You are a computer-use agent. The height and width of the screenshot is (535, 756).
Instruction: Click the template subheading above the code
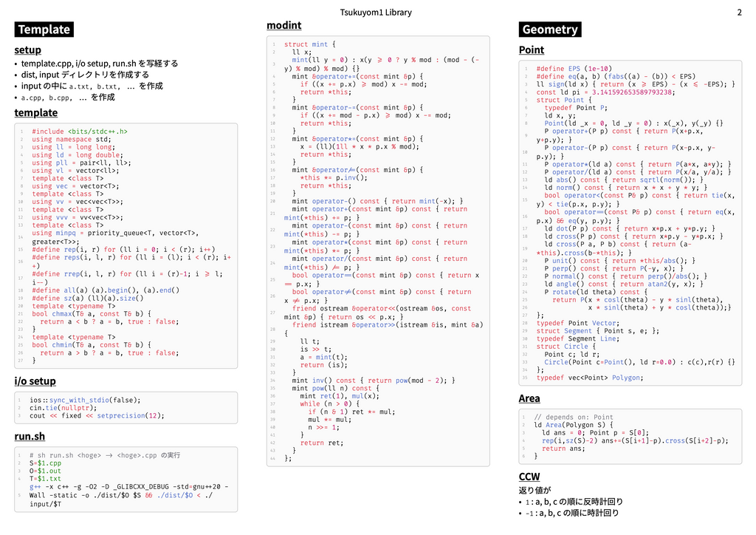coord(35,113)
